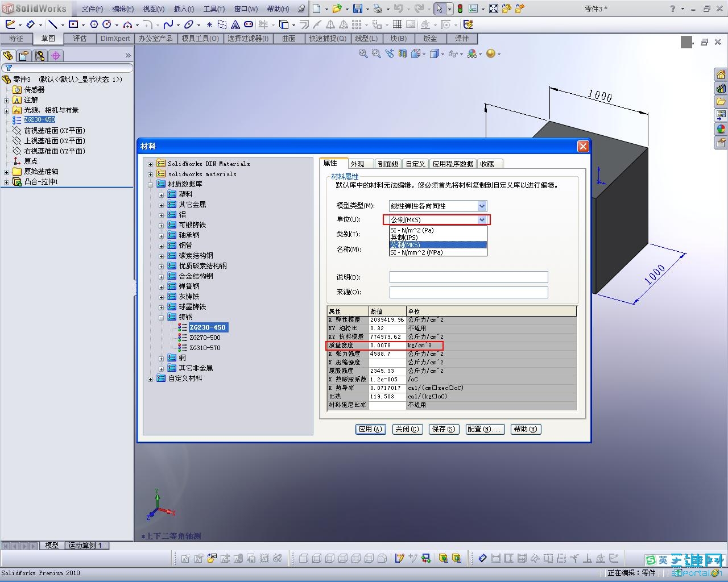Open the Display Style cube icon
The height and width of the screenshot is (582, 728).
[x=435, y=53]
